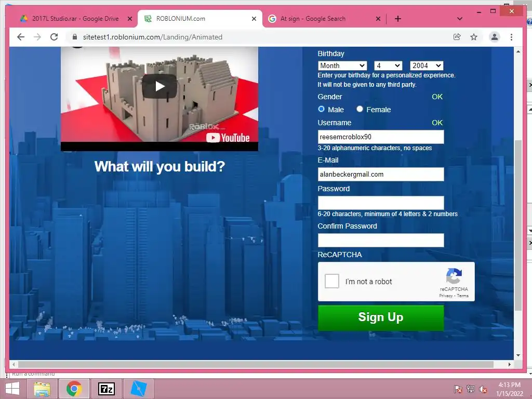
Task: Click the address bar padlock icon
Action: tap(75, 37)
